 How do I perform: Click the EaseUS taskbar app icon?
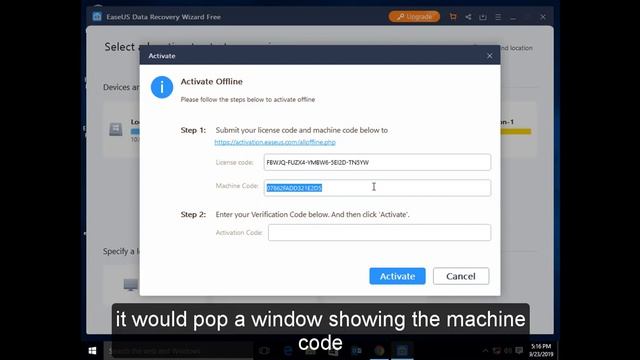point(402,351)
